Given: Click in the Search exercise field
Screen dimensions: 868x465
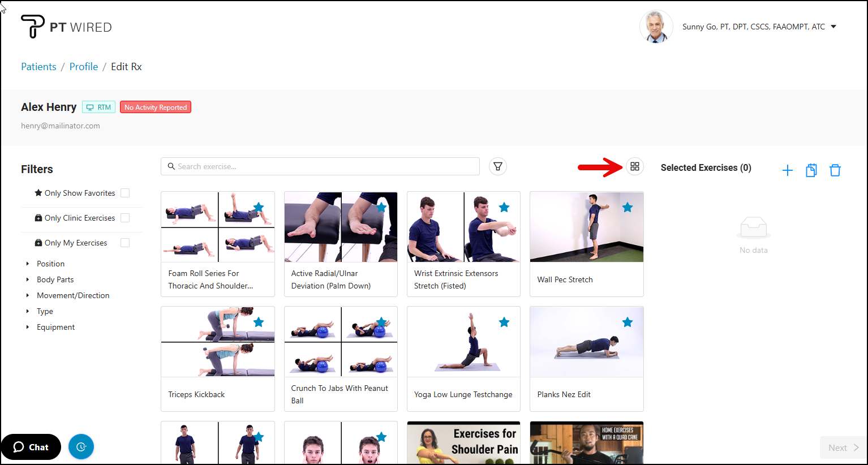Looking at the screenshot, I should 320,166.
